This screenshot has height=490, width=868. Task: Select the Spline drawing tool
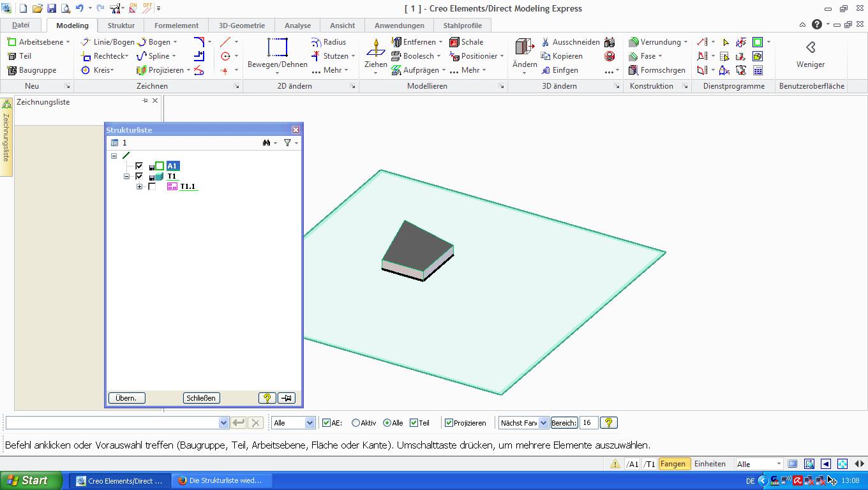[156, 56]
